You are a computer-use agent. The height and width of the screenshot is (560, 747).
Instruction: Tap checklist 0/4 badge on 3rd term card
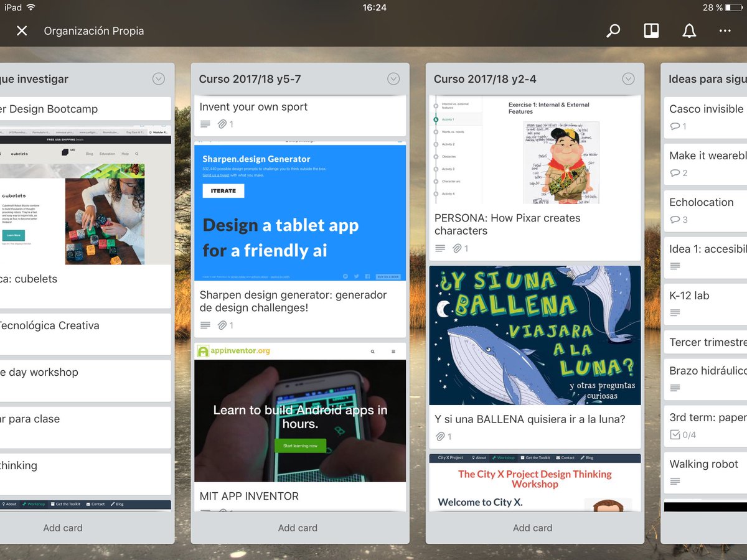pos(683,435)
